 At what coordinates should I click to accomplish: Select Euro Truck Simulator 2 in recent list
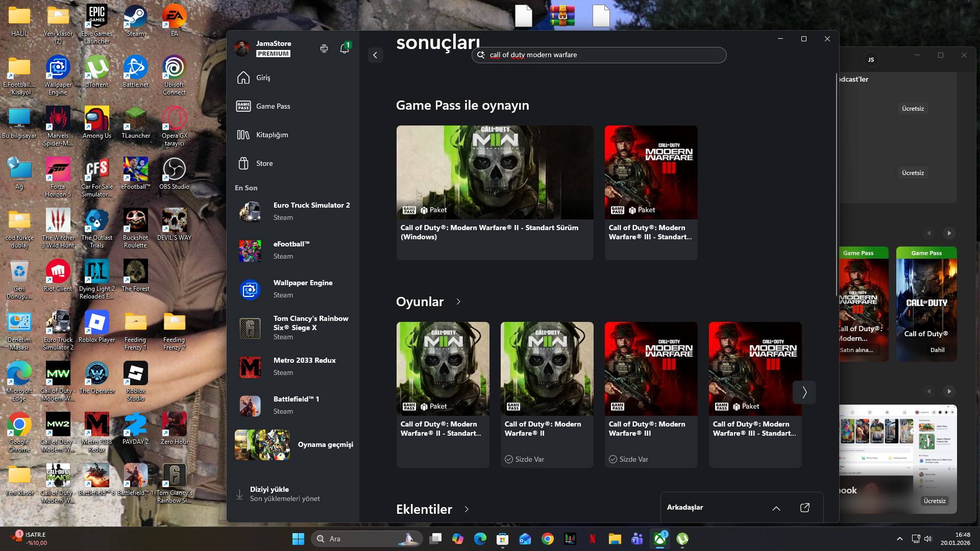[293, 211]
